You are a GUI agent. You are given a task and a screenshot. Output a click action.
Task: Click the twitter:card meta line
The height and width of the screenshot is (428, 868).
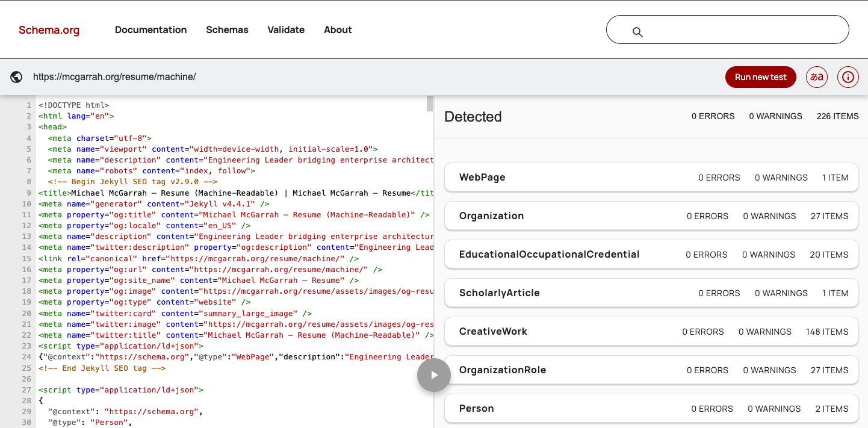175,314
